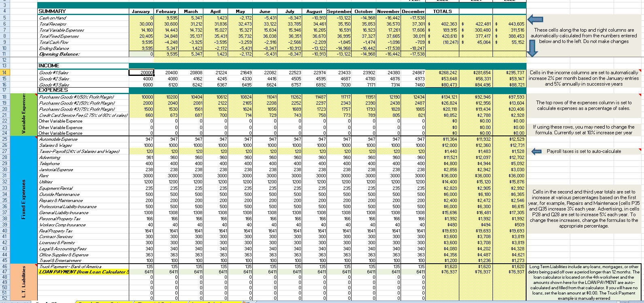Screen dimensions: 644x303
Task: Click the Legal & Accounting Fees label
Action: pyautogui.click(x=63, y=249)
